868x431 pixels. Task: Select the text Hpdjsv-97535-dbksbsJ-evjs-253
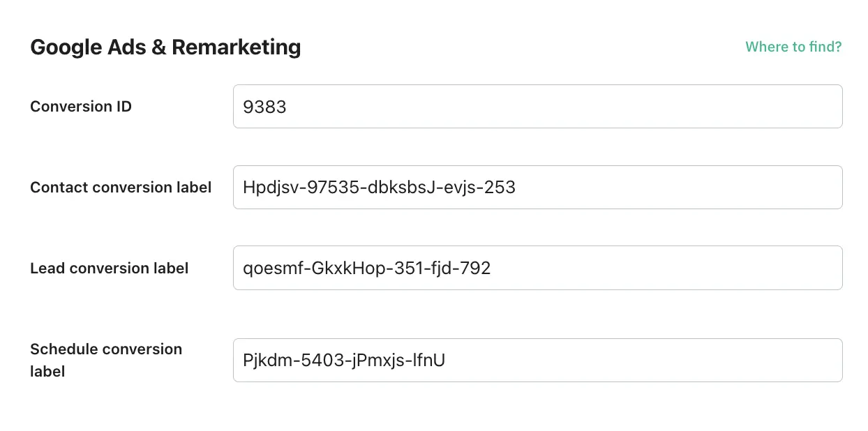tap(379, 187)
